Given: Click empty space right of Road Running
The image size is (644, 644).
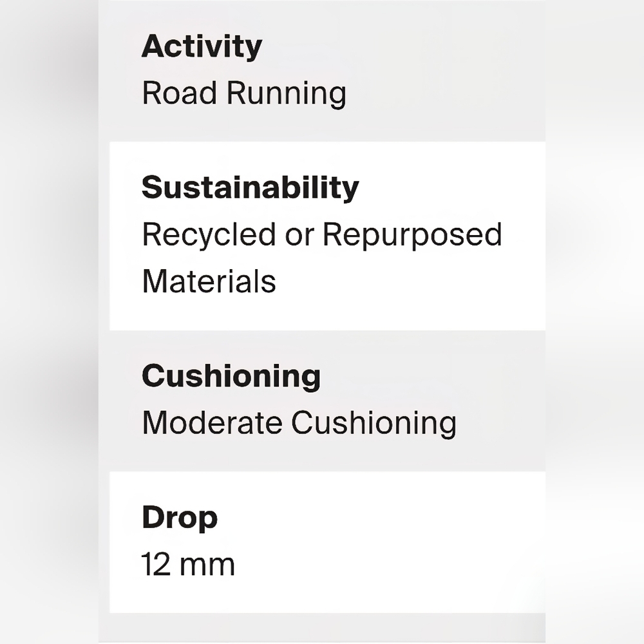Looking at the screenshot, I should click(444, 93).
